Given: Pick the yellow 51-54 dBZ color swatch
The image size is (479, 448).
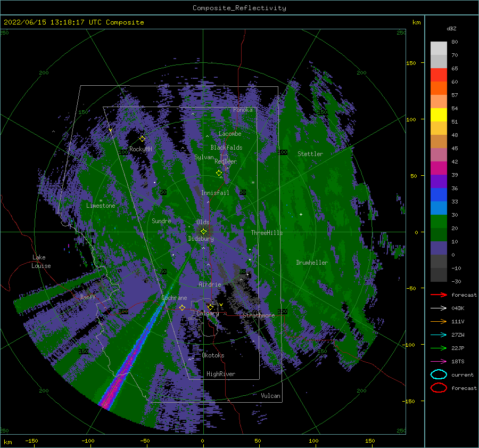Looking at the screenshot, I should tap(439, 115).
